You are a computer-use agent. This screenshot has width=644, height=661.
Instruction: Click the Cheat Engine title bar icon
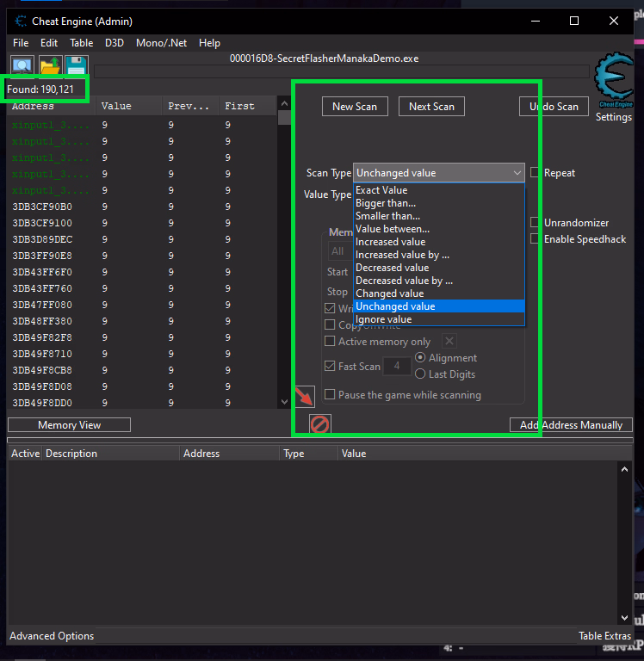coord(21,21)
